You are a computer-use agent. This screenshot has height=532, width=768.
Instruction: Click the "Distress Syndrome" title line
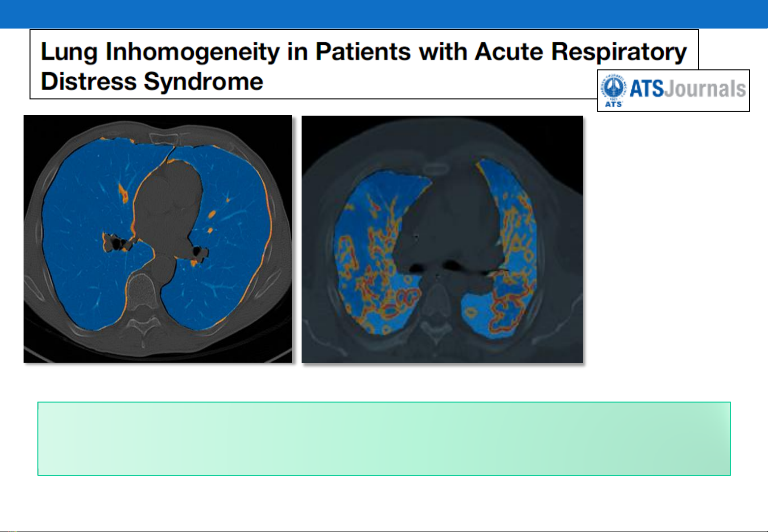[152, 82]
